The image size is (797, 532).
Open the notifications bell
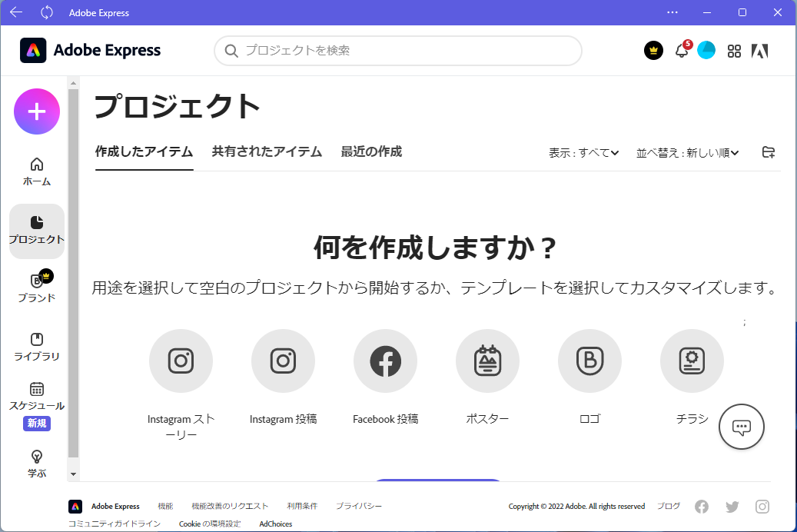(x=682, y=50)
